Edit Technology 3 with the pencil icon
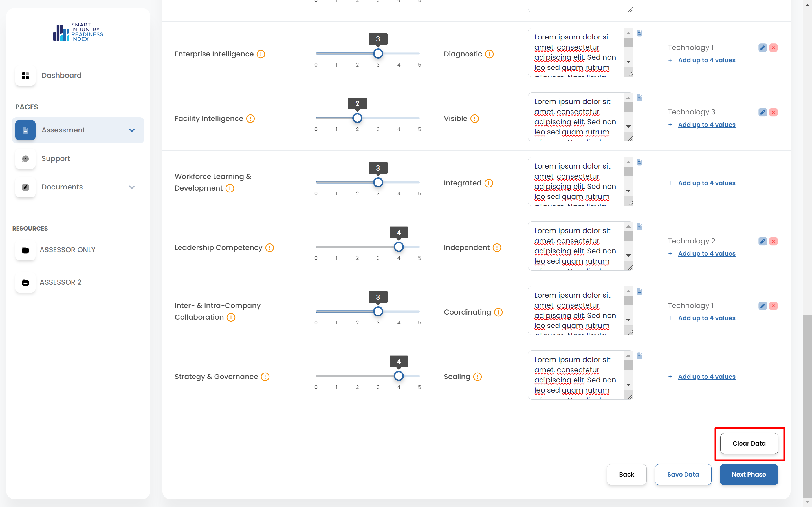The image size is (812, 507). 762,112
